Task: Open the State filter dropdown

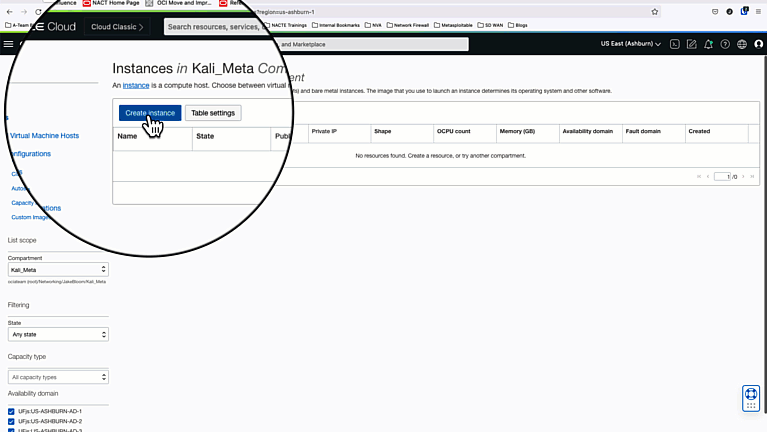Action: (58, 335)
